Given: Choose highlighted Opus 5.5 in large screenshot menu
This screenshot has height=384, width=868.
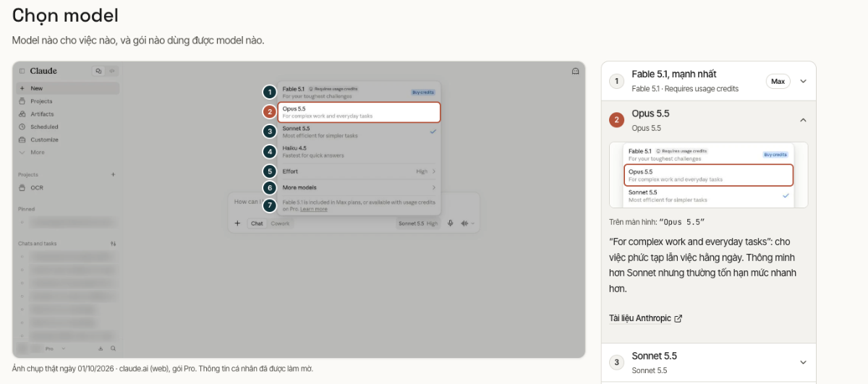Looking at the screenshot, I should [x=359, y=111].
